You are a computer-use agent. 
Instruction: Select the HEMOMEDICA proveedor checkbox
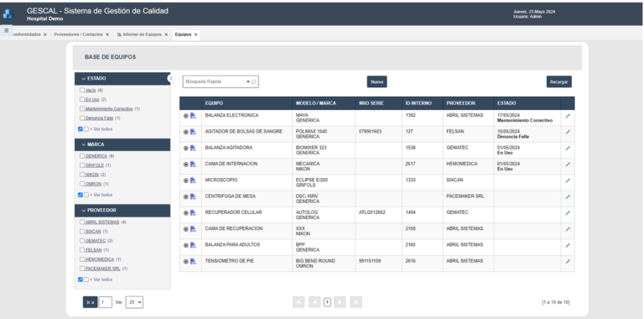[x=82, y=259]
